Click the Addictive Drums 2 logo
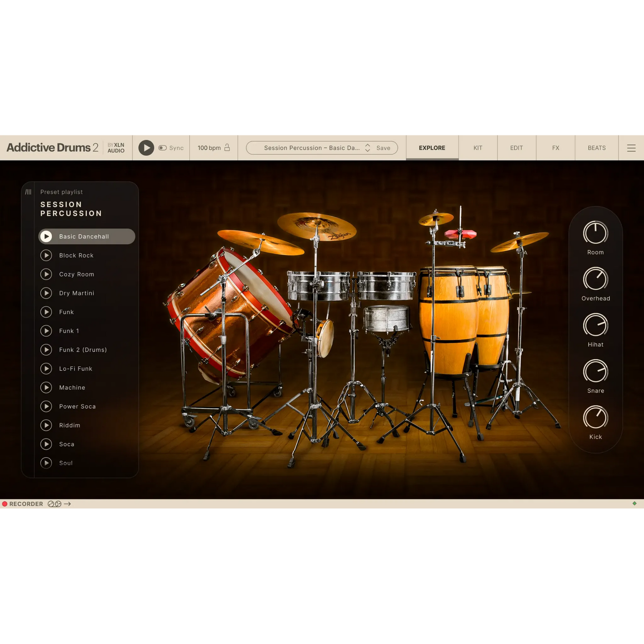The image size is (644, 644). (x=52, y=148)
